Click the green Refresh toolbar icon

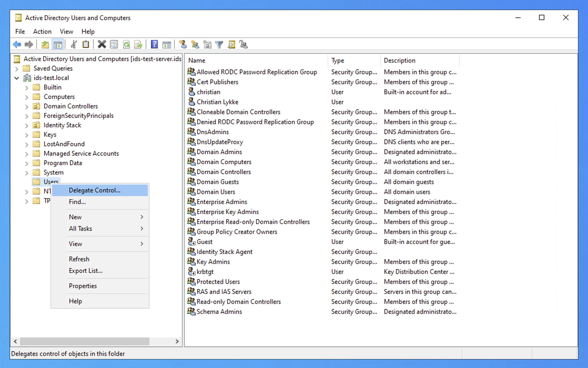pyautogui.click(x=126, y=44)
